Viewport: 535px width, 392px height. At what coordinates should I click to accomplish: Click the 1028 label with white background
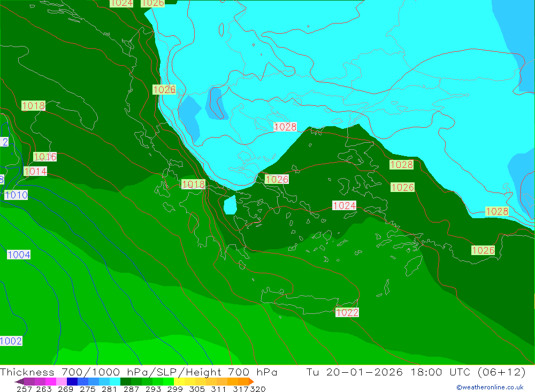[285, 127]
